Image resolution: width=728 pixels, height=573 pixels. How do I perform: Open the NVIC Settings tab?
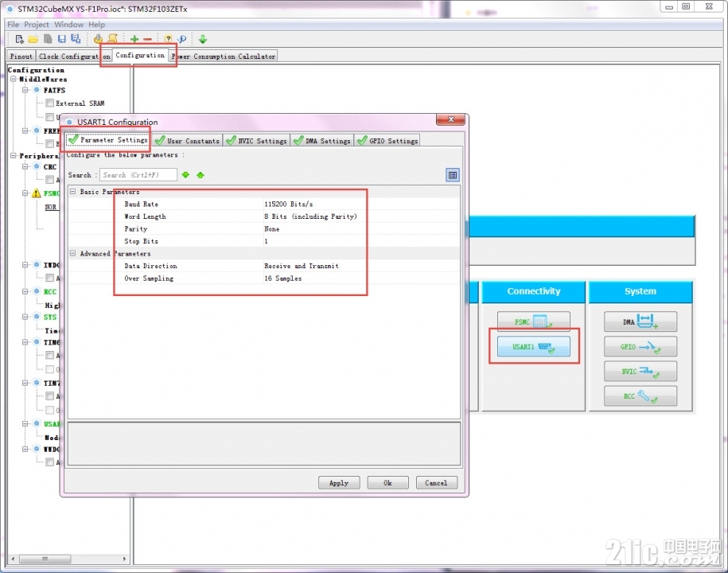click(x=257, y=141)
